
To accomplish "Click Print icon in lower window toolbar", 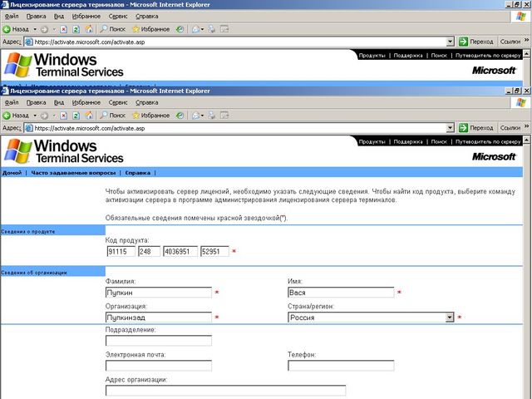I will tap(212, 116).
